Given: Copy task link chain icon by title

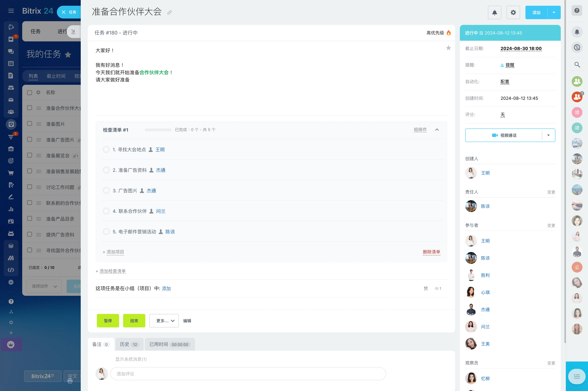Looking at the screenshot, I should click(170, 12).
